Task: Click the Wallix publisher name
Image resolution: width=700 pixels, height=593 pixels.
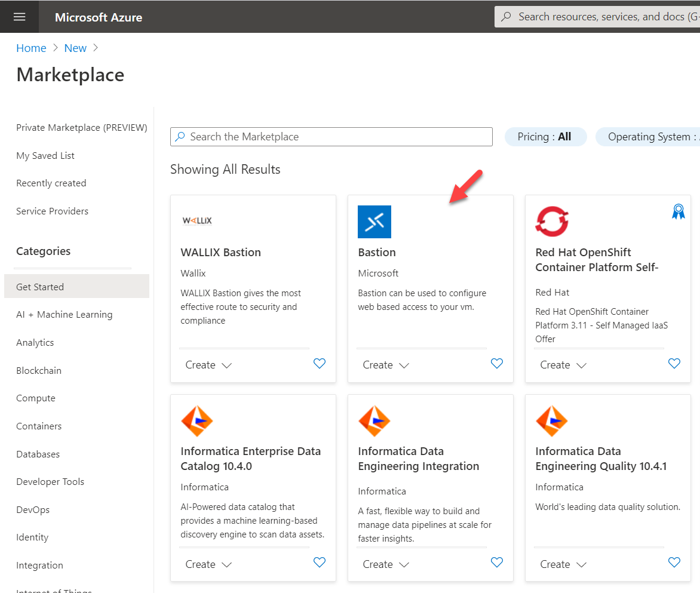Action: 193,273
